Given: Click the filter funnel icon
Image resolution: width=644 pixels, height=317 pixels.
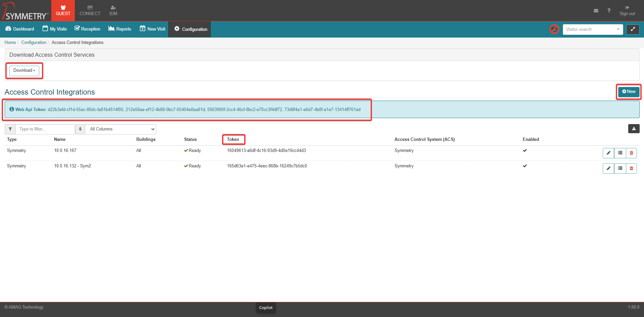Looking at the screenshot, I should click(x=10, y=129).
